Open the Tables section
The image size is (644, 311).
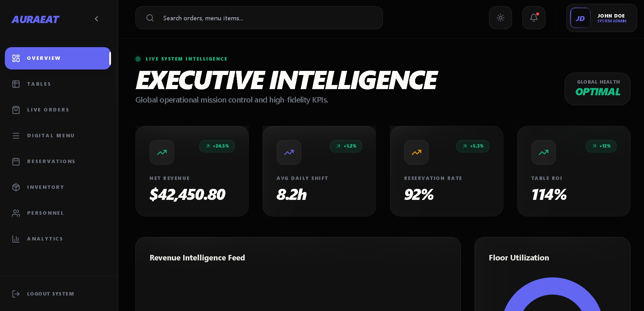[x=39, y=84]
